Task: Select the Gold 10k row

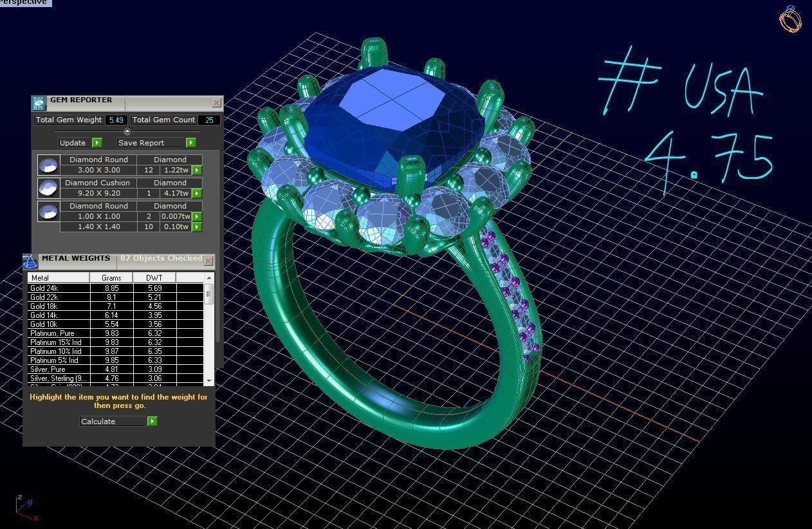Action: [116, 324]
